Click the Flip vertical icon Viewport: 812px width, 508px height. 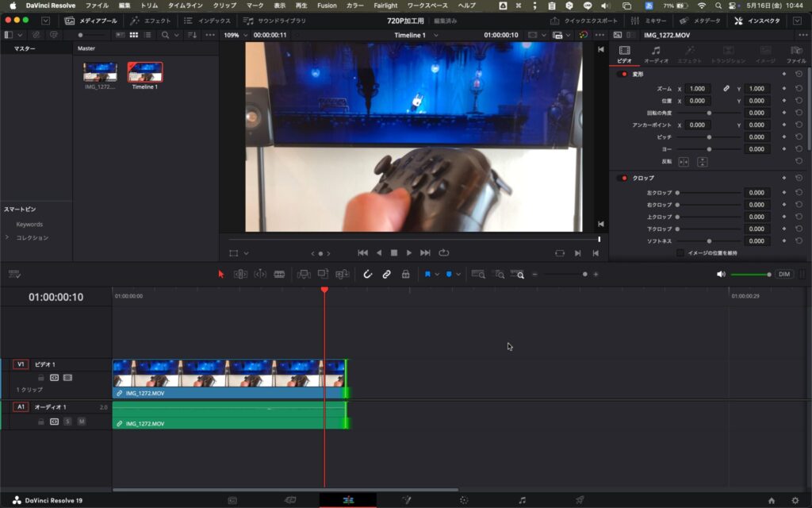click(x=703, y=162)
